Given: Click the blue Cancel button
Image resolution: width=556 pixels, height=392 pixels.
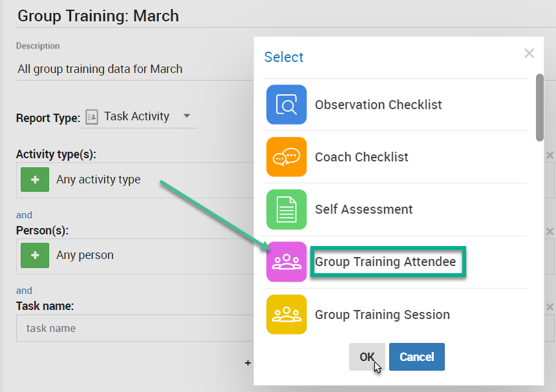Looking at the screenshot, I should (416, 356).
